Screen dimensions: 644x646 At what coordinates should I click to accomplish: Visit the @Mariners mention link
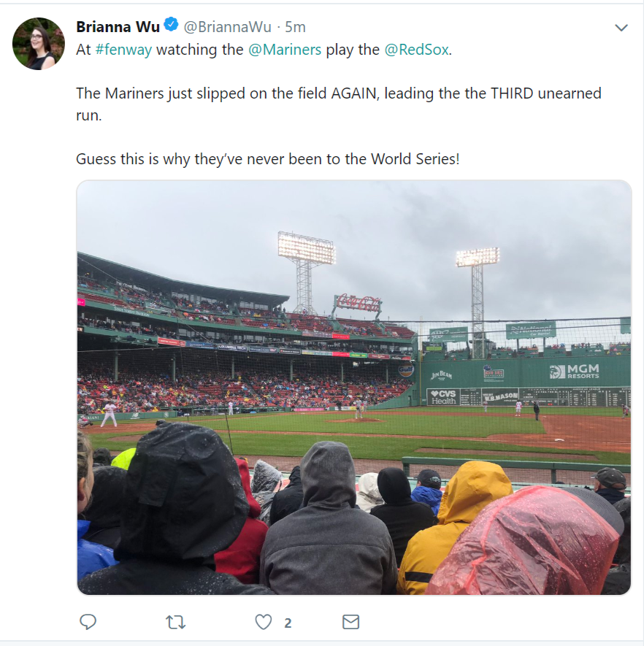tap(285, 50)
